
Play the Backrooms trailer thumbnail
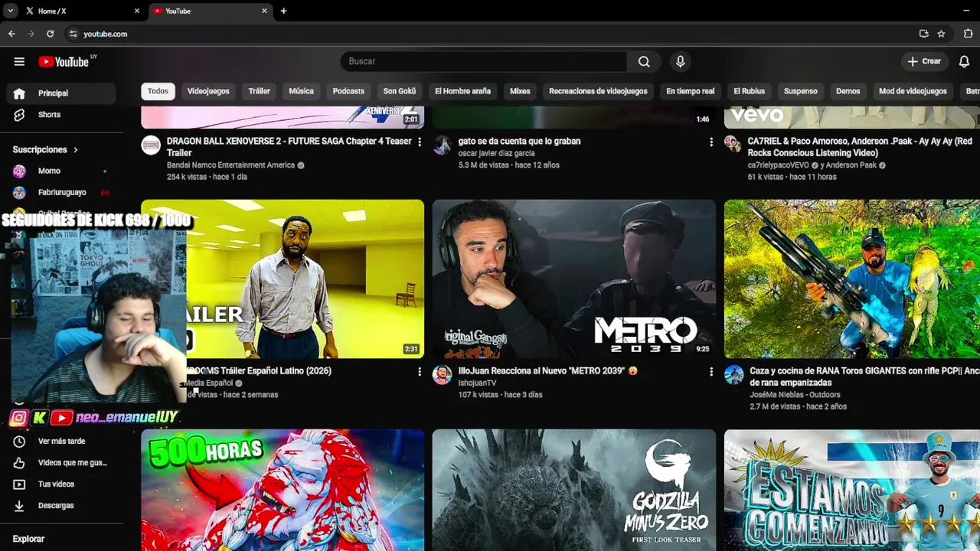pyautogui.click(x=305, y=279)
